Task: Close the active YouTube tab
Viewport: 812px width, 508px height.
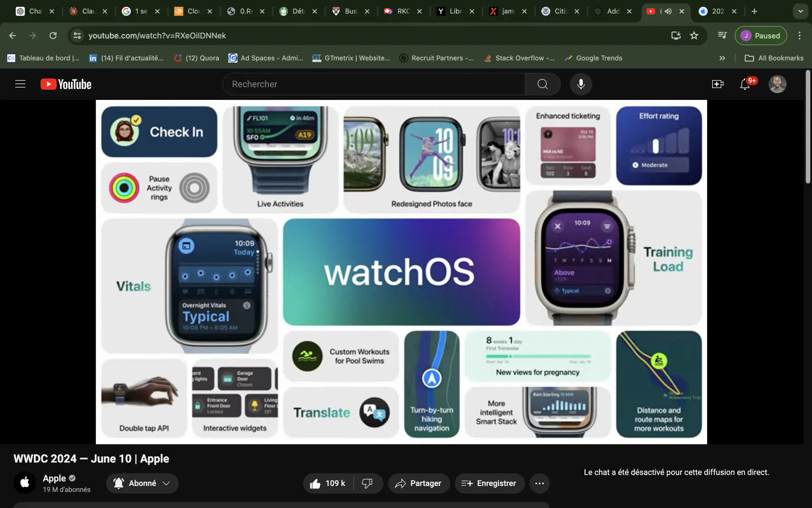Action: tap(682, 11)
